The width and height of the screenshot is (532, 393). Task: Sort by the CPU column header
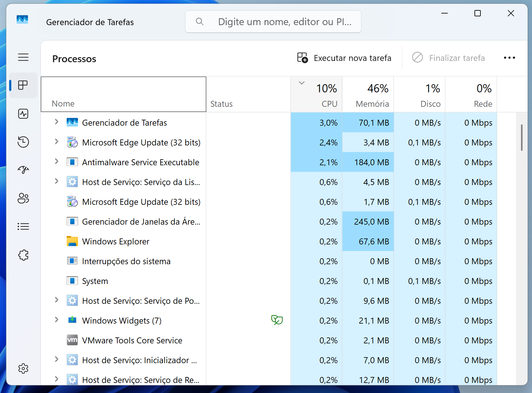pyautogui.click(x=316, y=94)
